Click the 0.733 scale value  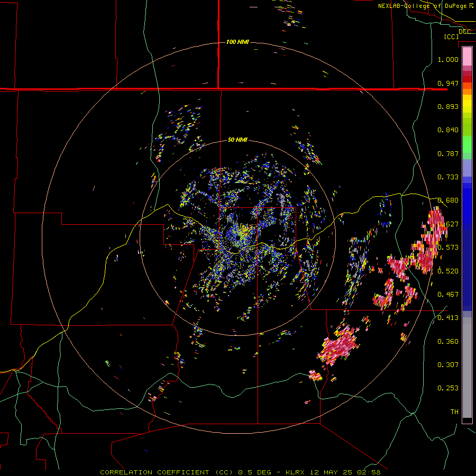(448, 177)
